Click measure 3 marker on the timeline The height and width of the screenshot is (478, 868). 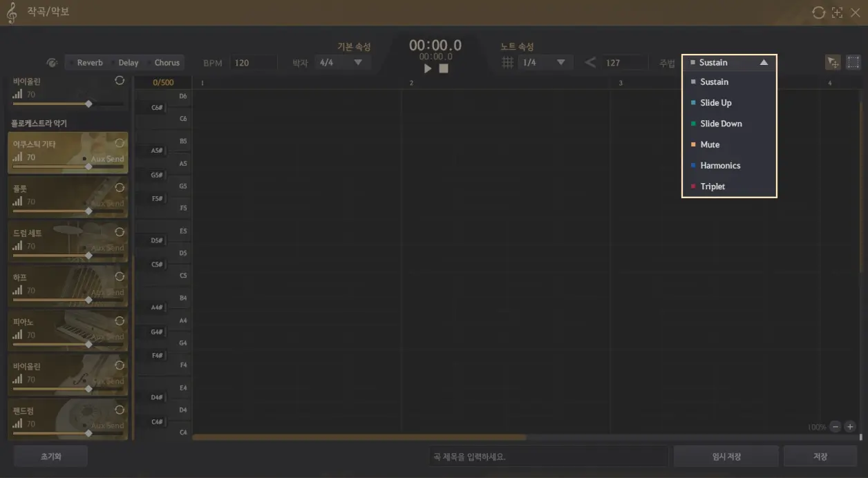[621, 83]
